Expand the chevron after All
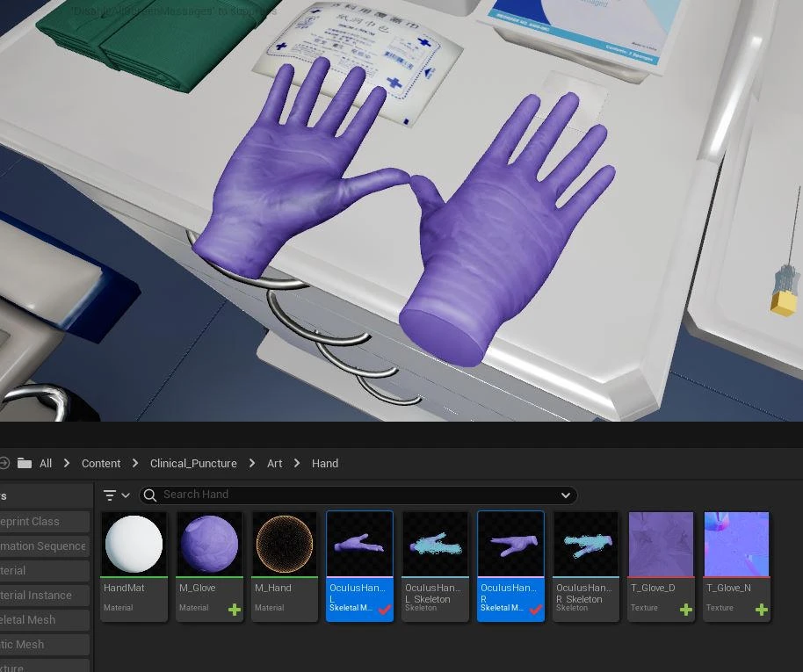 click(67, 463)
